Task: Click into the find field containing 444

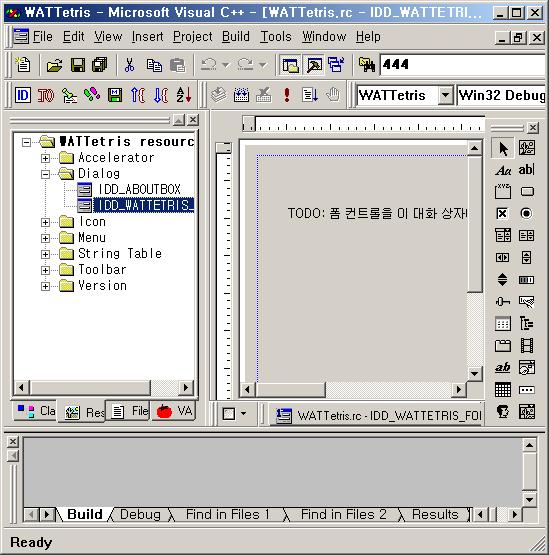Action: click(462, 65)
